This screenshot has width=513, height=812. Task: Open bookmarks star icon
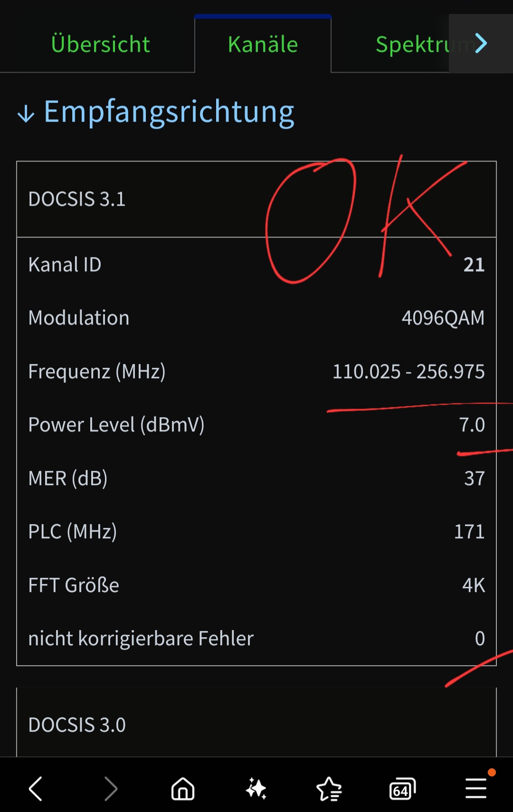(329, 789)
